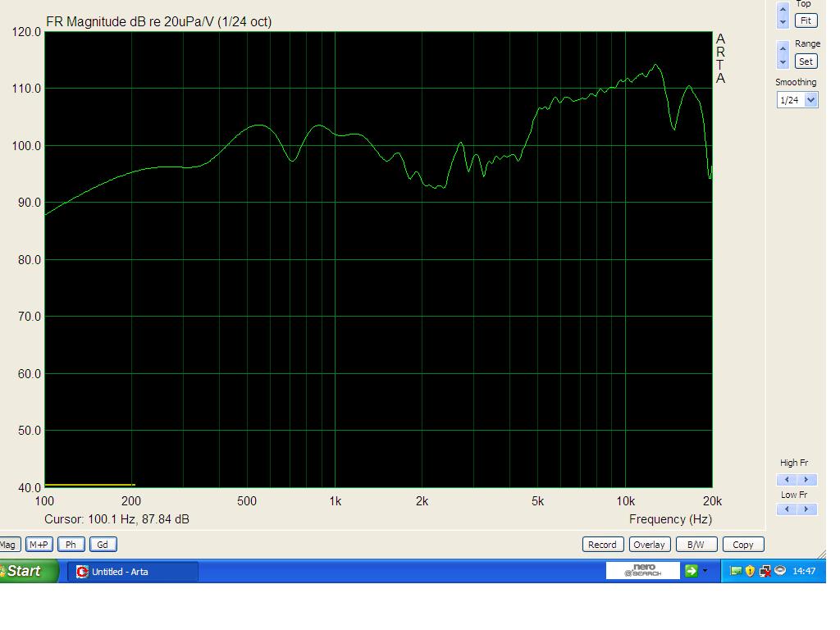Screen dimensions: 840x630
Task: Open the Nero search options dropdown arrow
Action: tap(705, 571)
